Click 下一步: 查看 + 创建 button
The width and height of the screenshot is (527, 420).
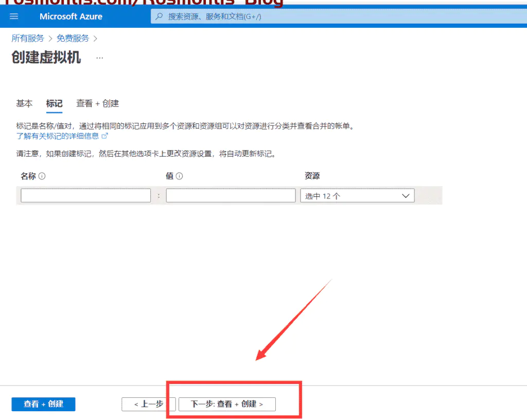point(227,404)
